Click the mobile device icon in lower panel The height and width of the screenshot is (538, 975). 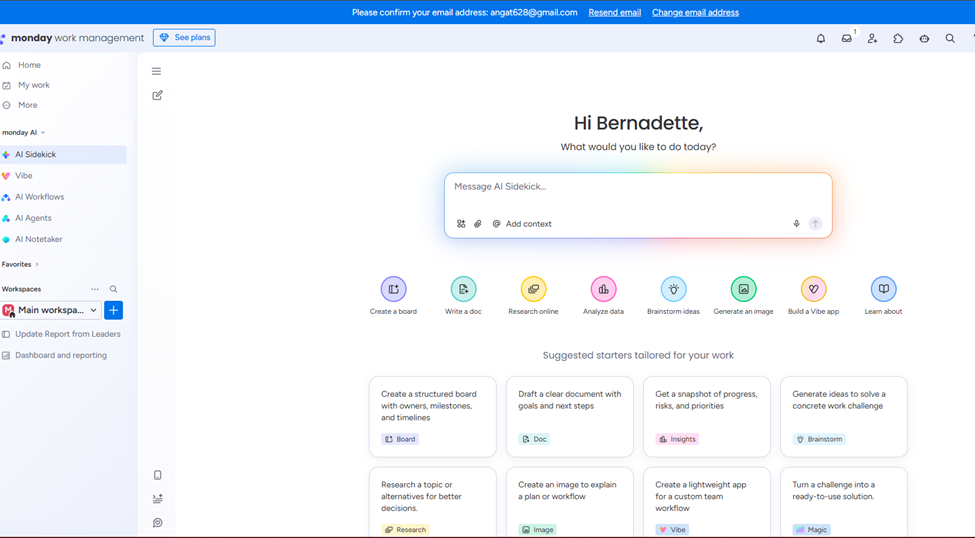click(157, 475)
